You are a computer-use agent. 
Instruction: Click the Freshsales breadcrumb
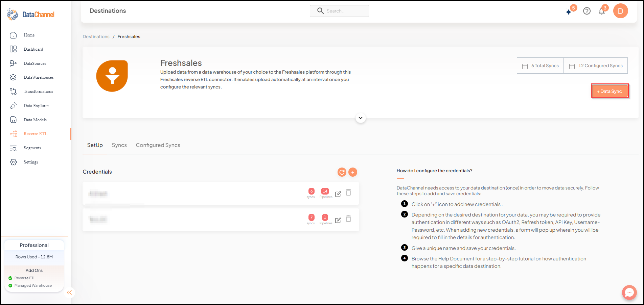(129, 36)
